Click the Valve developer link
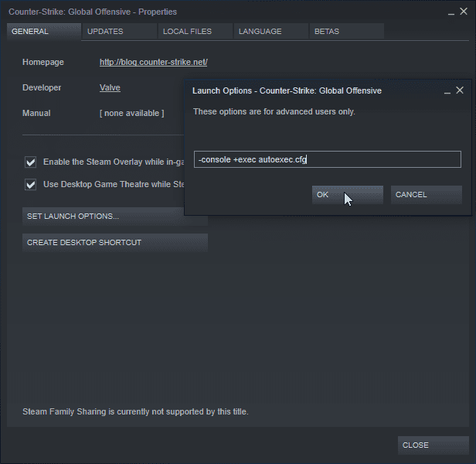476x464 pixels. tap(110, 87)
